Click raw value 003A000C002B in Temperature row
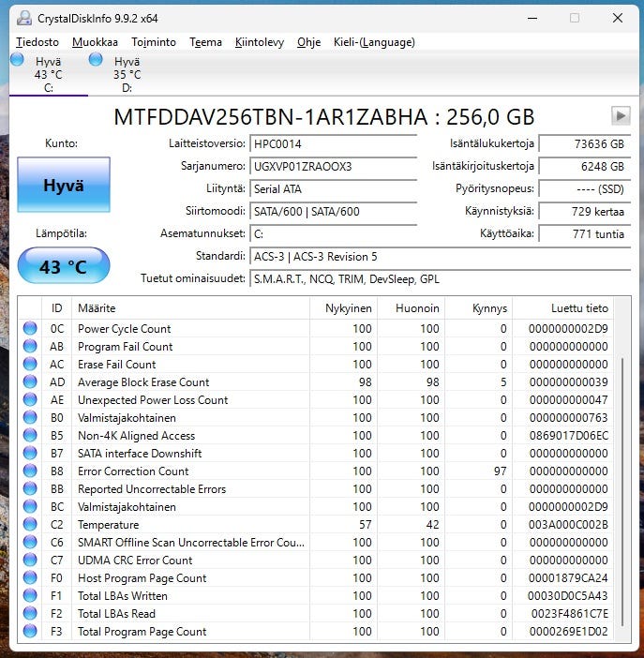 568,525
